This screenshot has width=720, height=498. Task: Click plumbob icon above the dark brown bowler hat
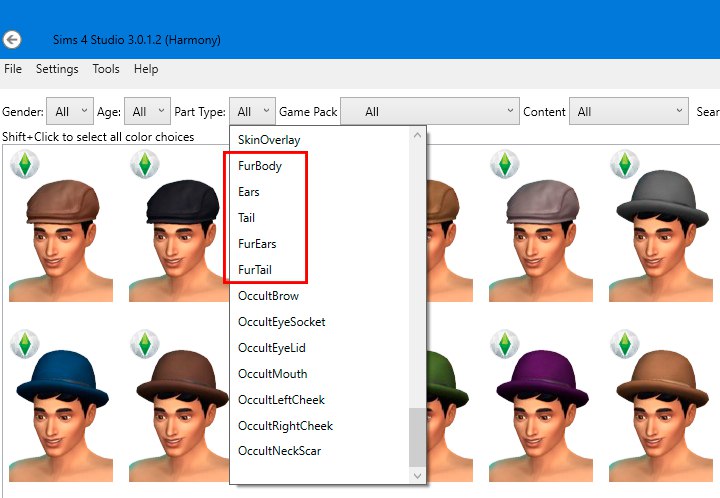click(145, 344)
